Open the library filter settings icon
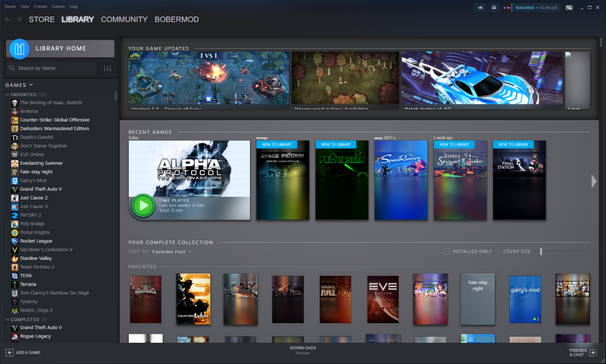The width and height of the screenshot is (606, 364). 108,68
